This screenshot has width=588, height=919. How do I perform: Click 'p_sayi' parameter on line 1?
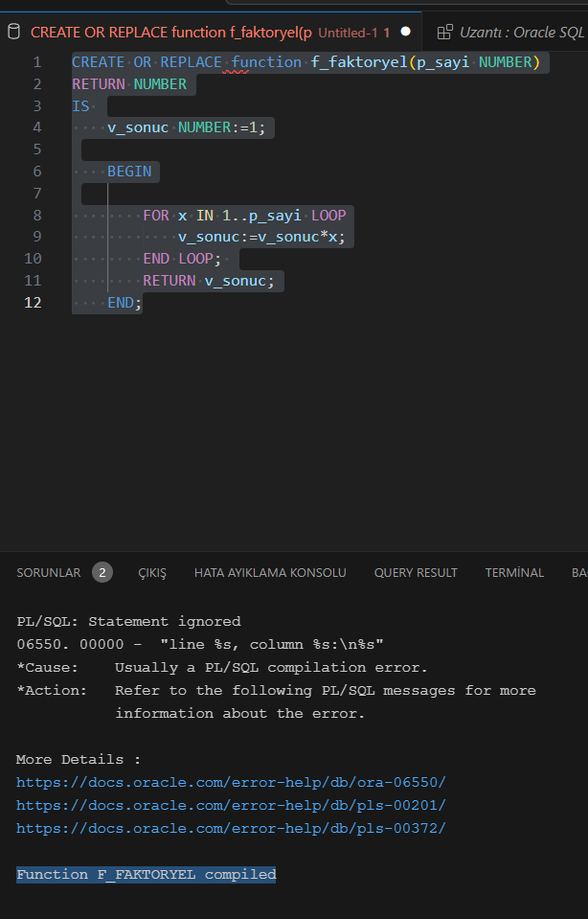(442, 62)
